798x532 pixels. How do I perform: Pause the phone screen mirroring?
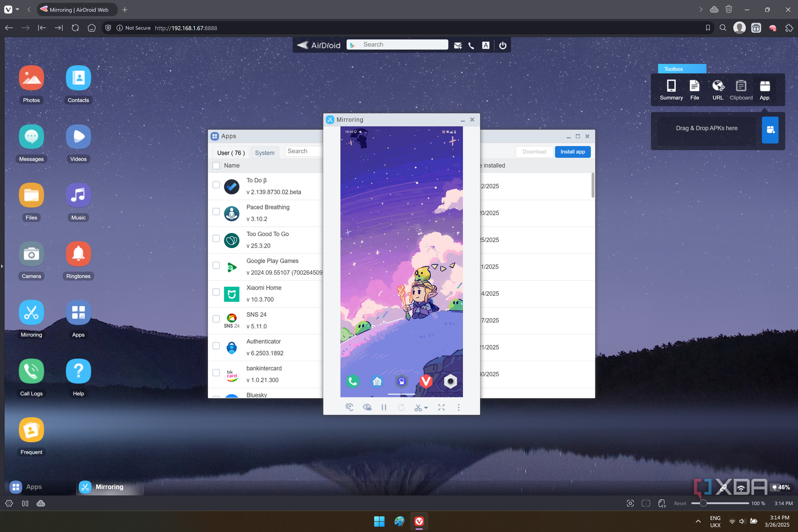pos(384,407)
